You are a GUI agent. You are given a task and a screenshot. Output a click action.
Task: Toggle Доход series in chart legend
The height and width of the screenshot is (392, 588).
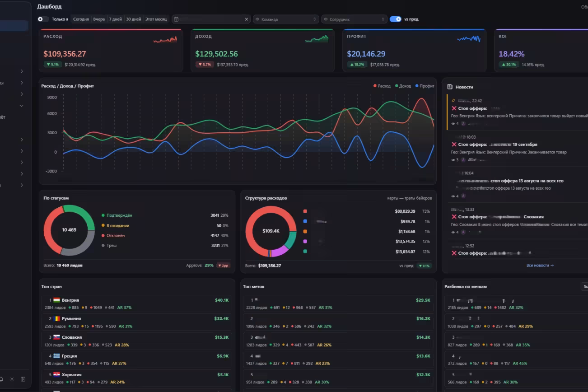[403, 86]
